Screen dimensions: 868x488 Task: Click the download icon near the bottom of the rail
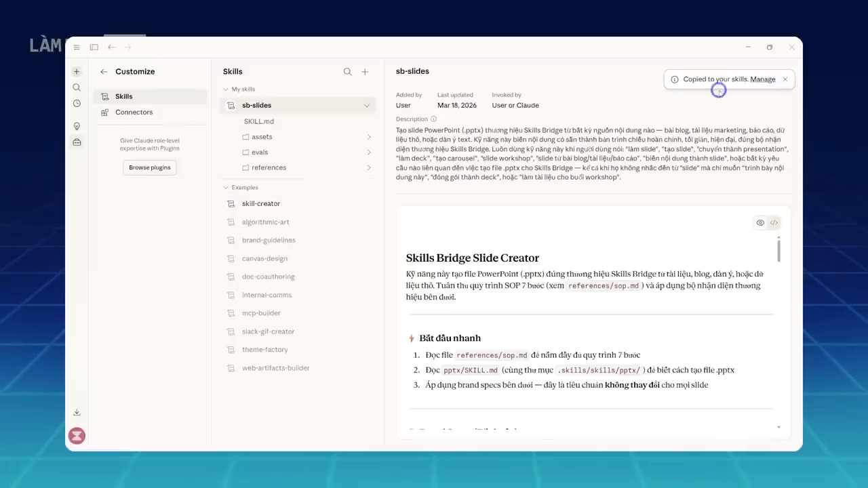tap(77, 412)
